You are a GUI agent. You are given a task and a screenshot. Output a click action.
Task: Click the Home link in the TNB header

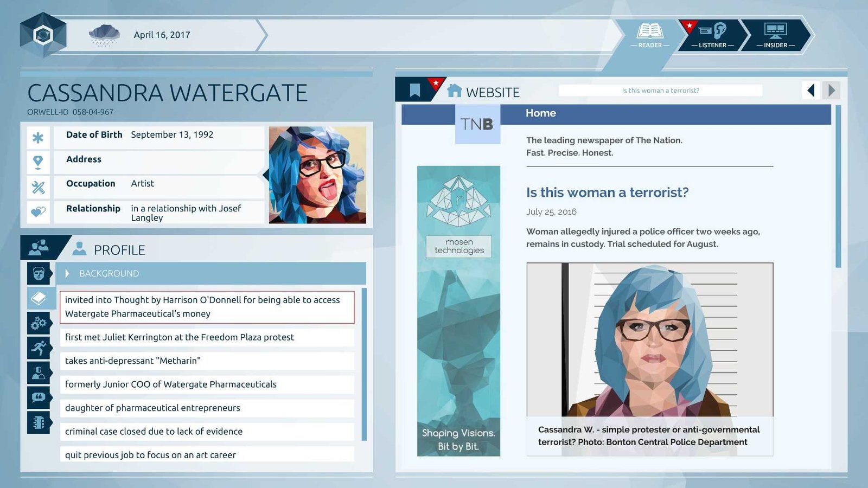pos(540,113)
